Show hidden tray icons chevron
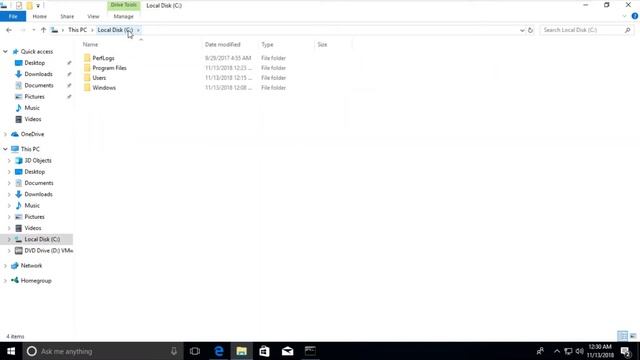 [557, 351]
